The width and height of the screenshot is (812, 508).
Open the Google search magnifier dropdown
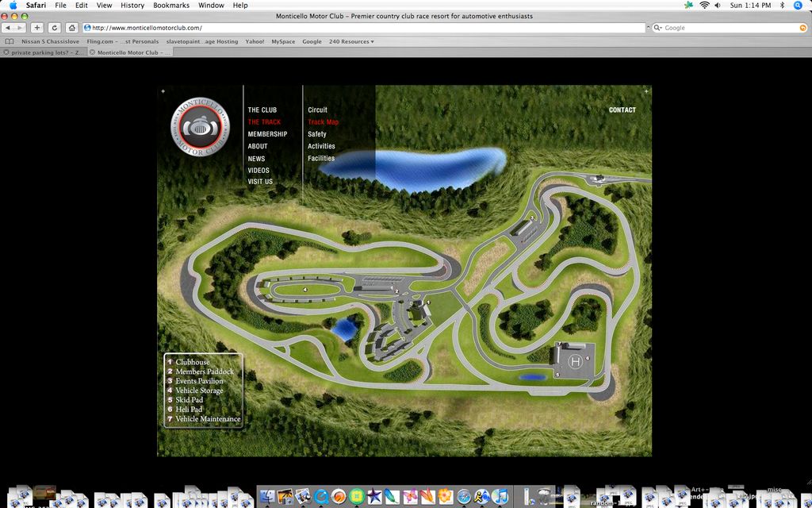coord(657,28)
